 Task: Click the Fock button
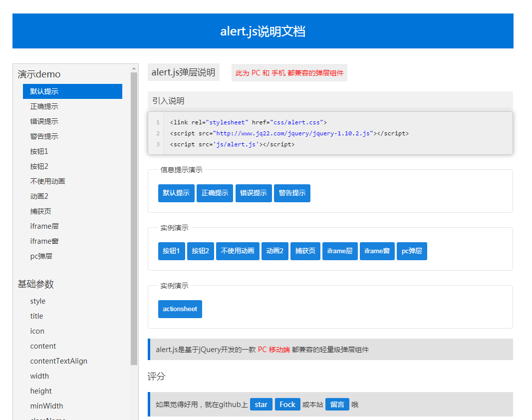[287, 405]
